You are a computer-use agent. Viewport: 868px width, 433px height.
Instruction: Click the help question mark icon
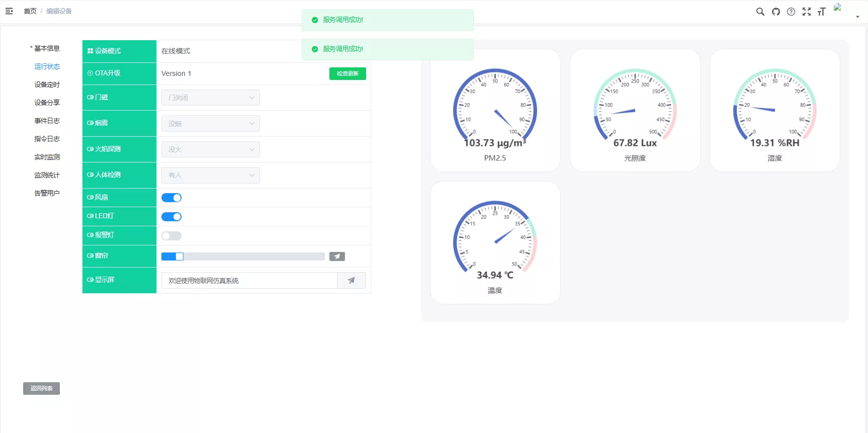[791, 12]
